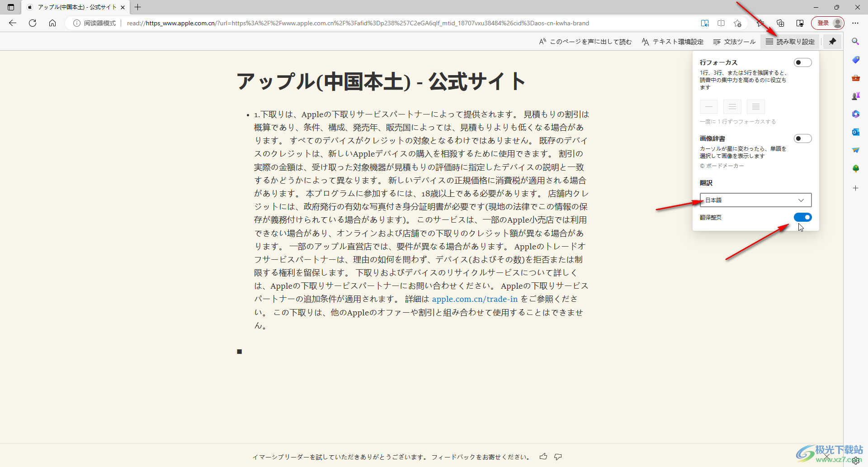This screenshot has height=467, width=868.
Task: Open sidebar search icon
Action: [855, 42]
